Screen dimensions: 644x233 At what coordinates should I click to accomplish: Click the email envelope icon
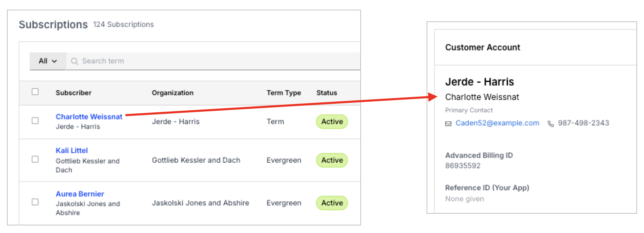tap(448, 124)
